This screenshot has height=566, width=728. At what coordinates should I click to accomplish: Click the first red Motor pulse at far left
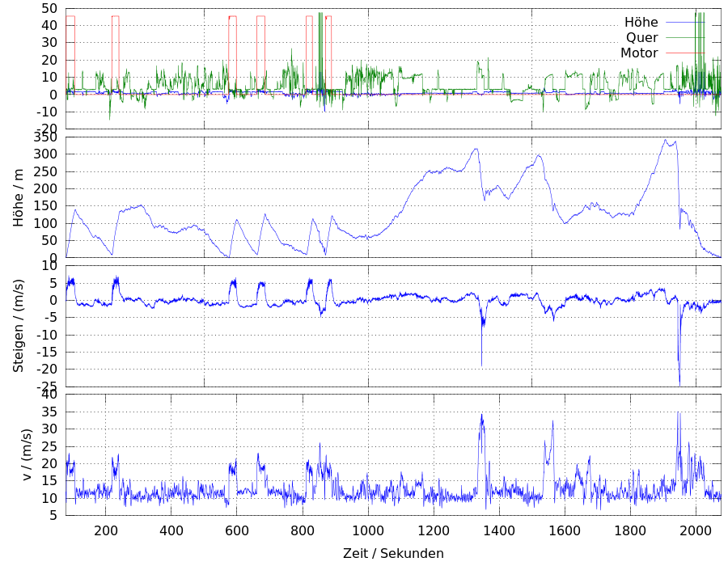(70, 17)
